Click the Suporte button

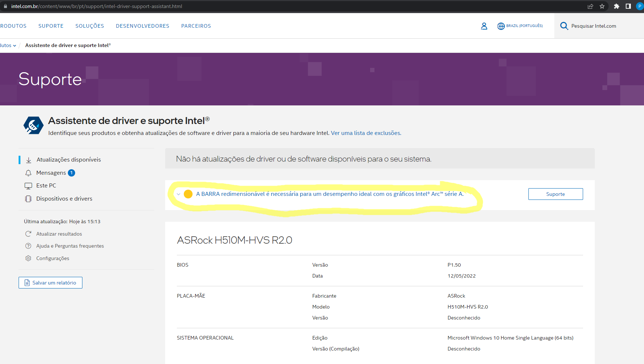(x=555, y=194)
